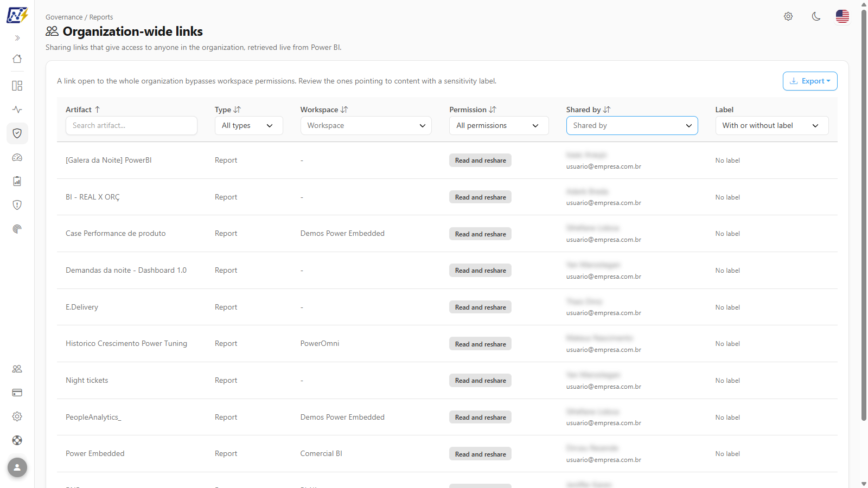The image size is (868, 488).
Task: Open the Shared by filter dropdown
Action: 632,125
